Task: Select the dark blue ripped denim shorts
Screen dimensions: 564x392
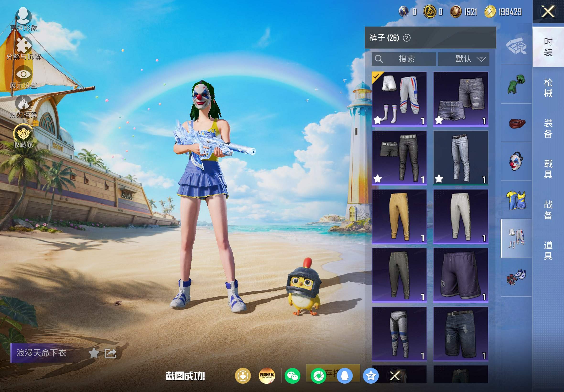Action: point(461,334)
